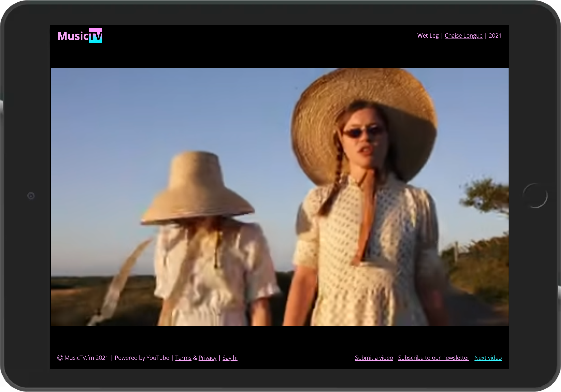Click the Wet Leg artist name
Screen dimensions: 561x392
[x=428, y=35]
